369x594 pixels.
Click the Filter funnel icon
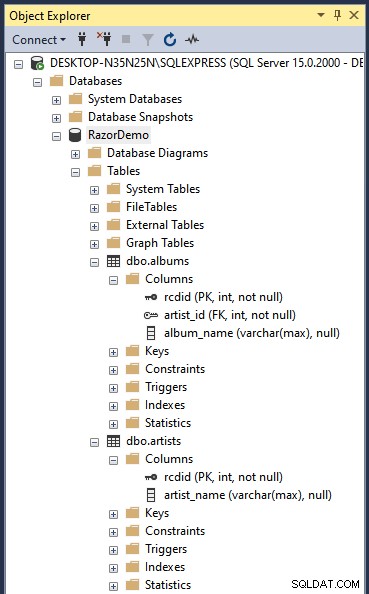(x=147, y=39)
